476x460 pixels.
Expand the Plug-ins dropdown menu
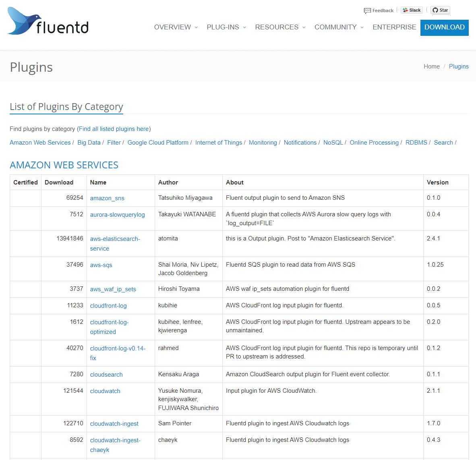coord(226,27)
